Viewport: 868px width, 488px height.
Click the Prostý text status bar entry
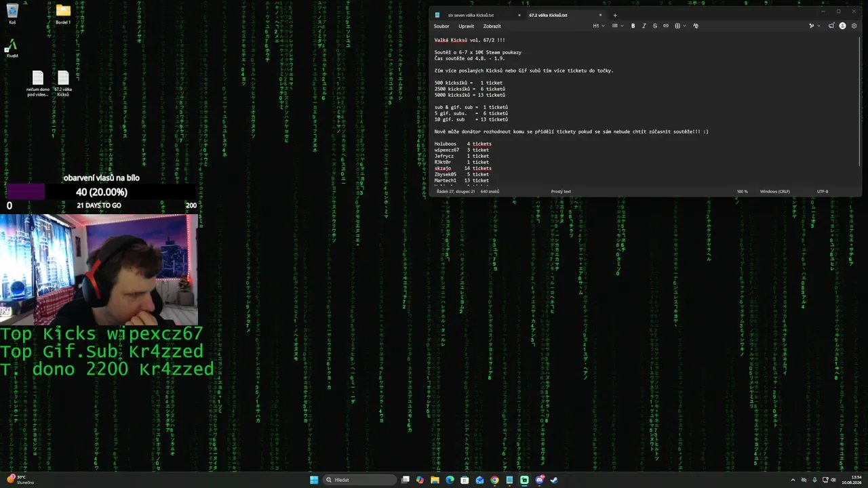click(561, 191)
